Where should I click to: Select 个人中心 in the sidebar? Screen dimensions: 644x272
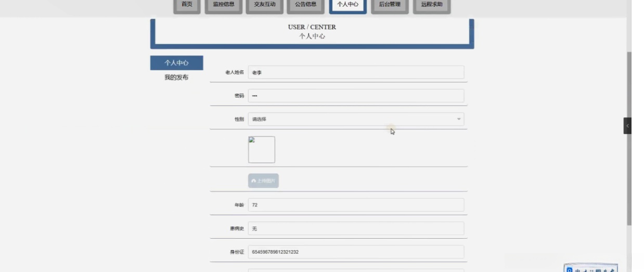pos(176,63)
